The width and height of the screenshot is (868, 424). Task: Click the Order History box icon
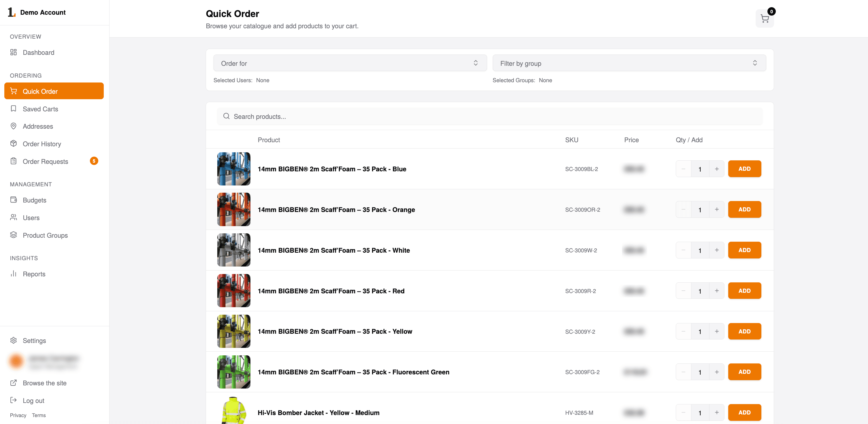[x=14, y=143]
